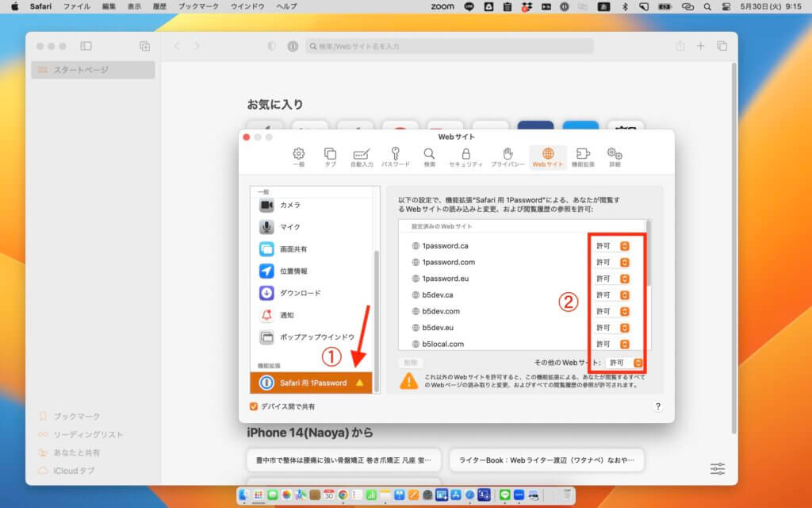Open the タブ (Tabs) preferences tab

330,157
